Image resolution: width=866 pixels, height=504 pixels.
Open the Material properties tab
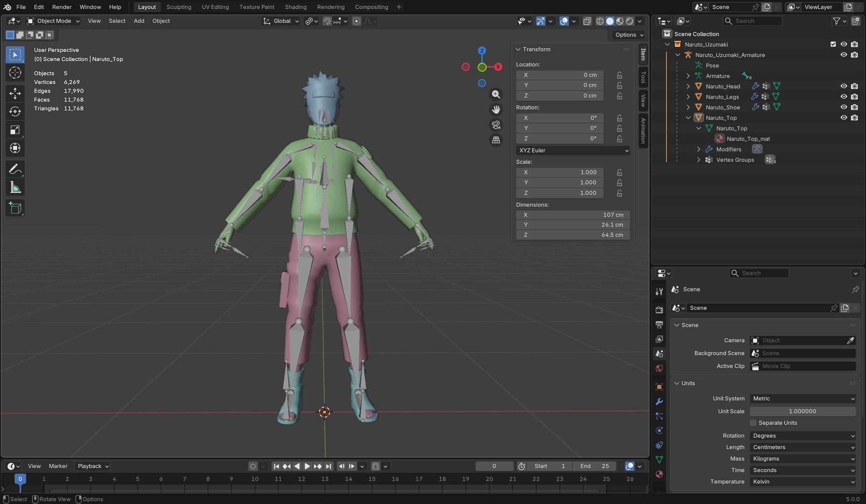pos(659,474)
